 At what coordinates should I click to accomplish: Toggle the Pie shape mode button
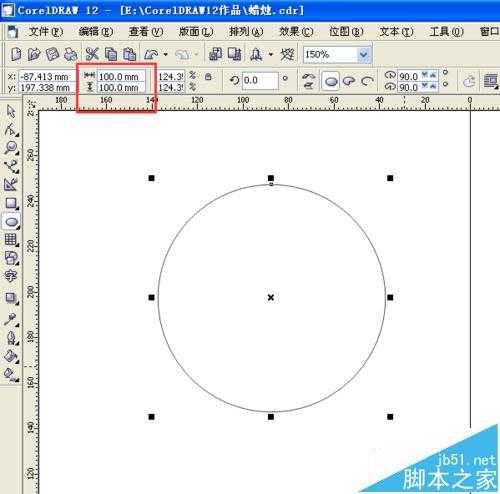[349, 81]
